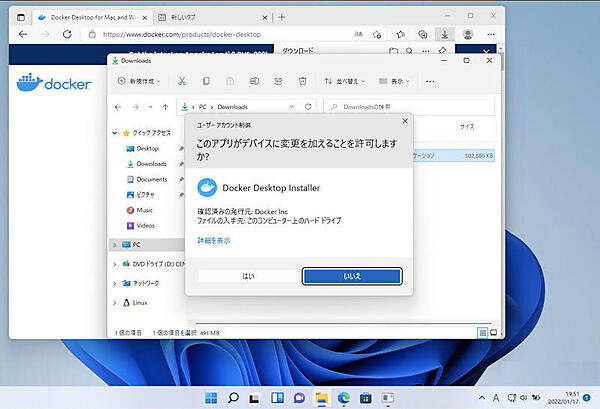Click the rename icon in Explorer toolbar
Image resolution: width=600 pixels, height=409 pixels.
point(255,81)
